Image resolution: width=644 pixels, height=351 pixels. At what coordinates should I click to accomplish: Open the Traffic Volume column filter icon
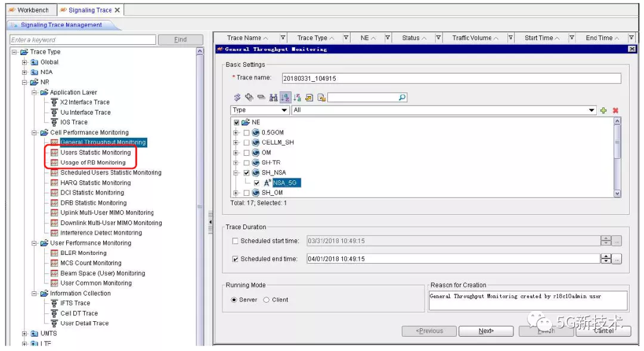pos(510,38)
